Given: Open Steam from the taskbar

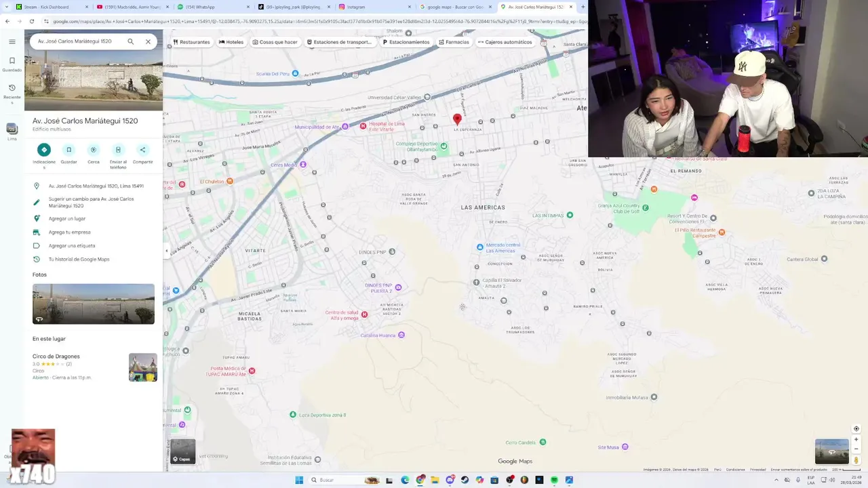Looking at the screenshot, I should click(465, 480).
